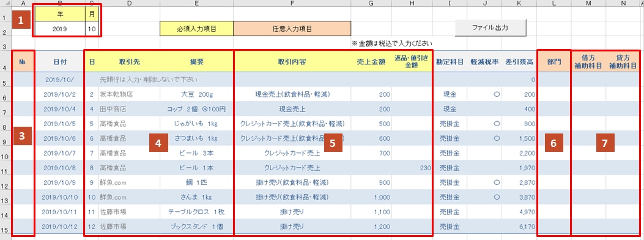
Task: Select the balance cell 6,170
Action: 520,227
